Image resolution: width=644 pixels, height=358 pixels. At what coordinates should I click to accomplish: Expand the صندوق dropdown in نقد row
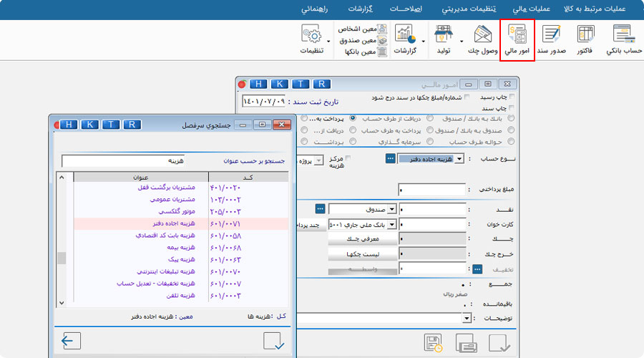tap(392, 209)
